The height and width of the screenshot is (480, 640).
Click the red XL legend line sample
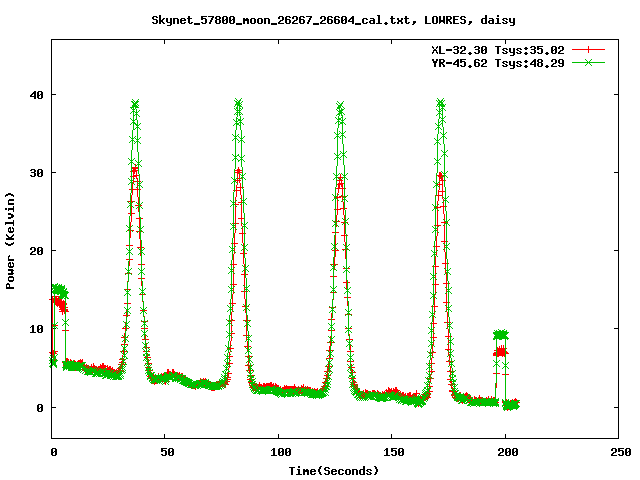click(x=588, y=50)
